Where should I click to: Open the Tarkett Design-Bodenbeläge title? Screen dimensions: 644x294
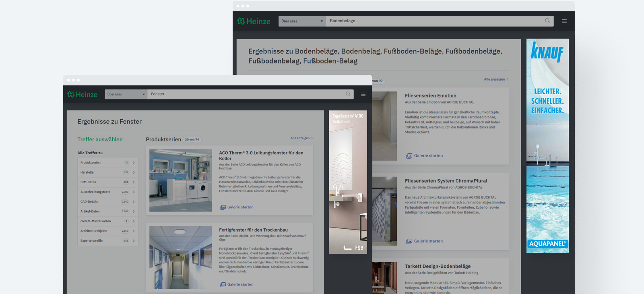click(438, 266)
